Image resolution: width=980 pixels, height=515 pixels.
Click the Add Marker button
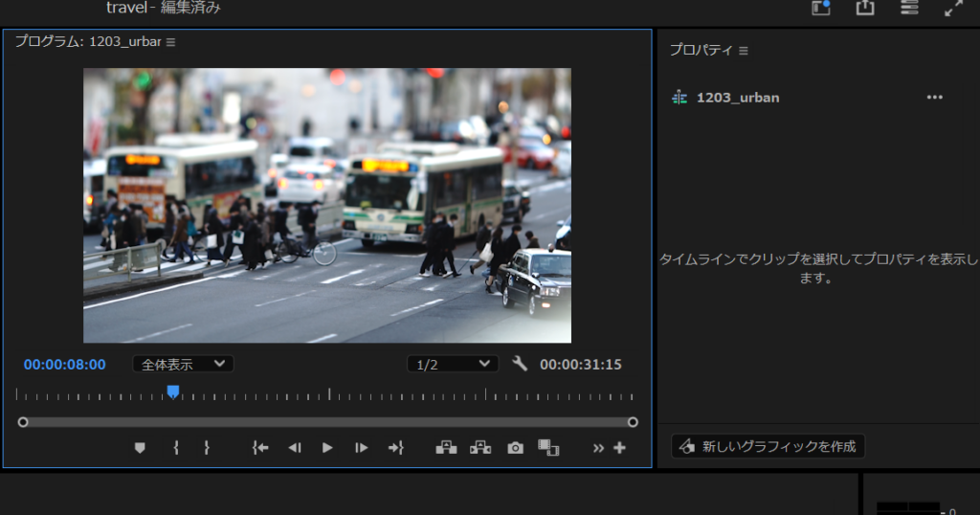click(140, 447)
